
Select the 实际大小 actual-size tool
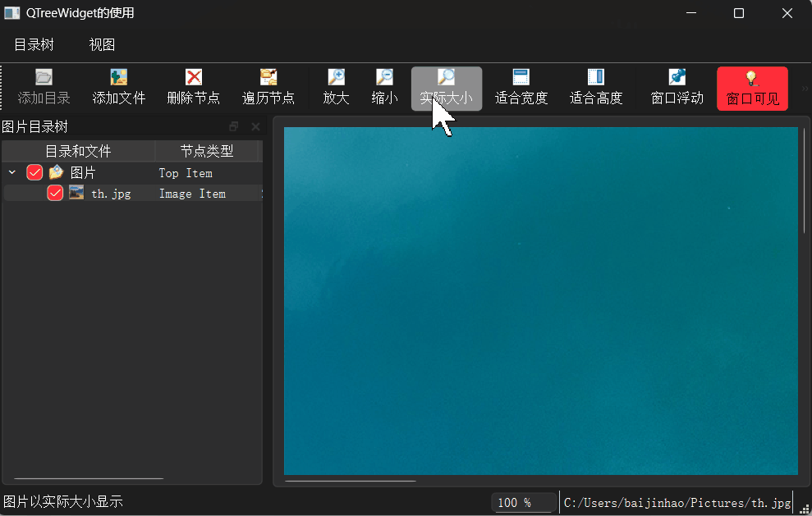447,89
